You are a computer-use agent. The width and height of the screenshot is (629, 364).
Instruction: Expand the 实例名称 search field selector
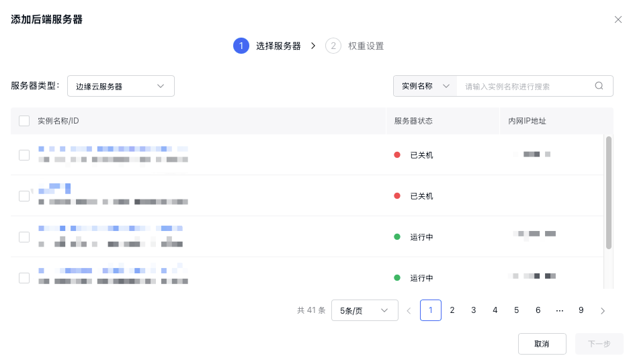coord(425,86)
